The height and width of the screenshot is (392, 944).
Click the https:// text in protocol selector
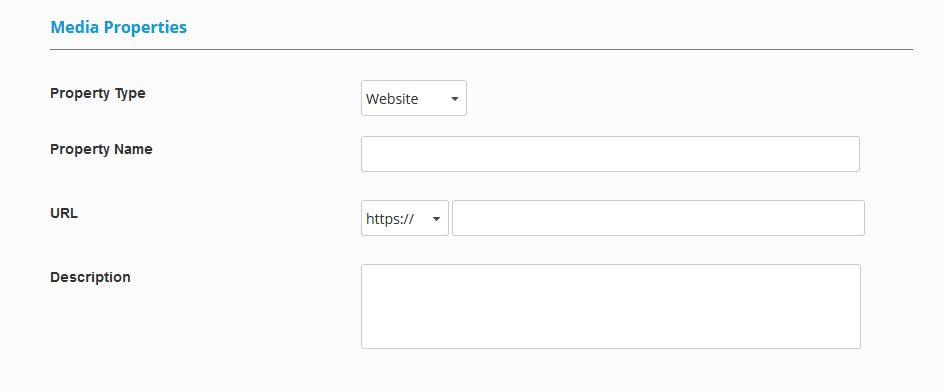click(390, 219)
